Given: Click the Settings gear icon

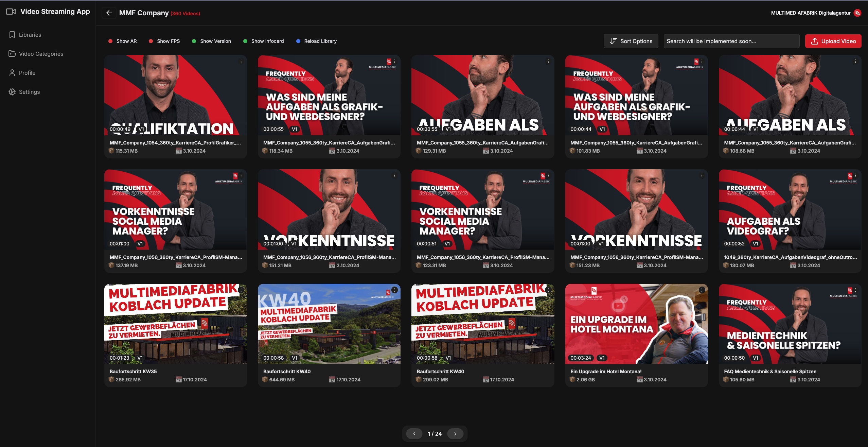Looking at the screenshot, I should click(x=12, y=92).
